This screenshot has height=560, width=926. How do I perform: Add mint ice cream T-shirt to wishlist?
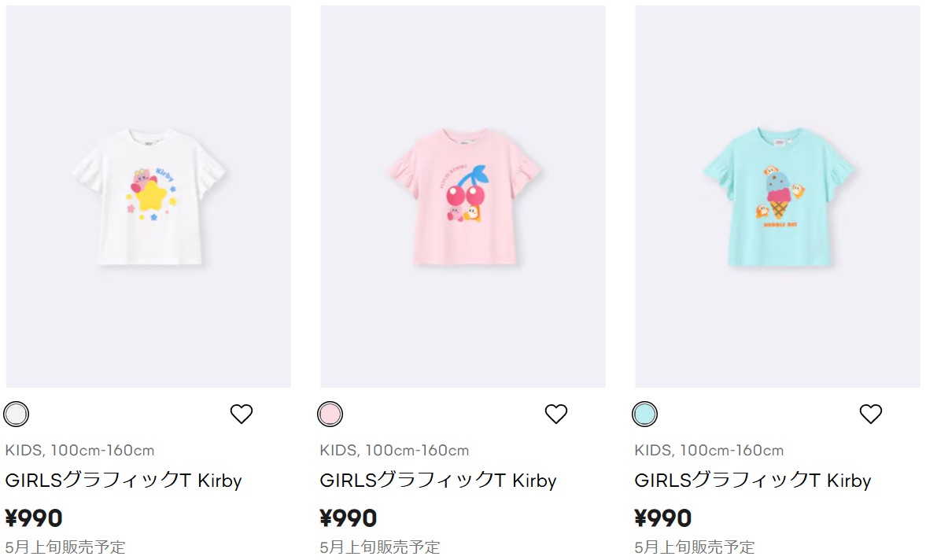click(871, 414)
